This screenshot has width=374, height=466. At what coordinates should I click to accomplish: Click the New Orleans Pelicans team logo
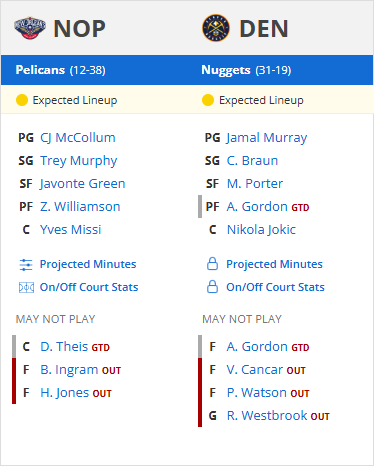pyautogui.click(x=30, y=28)
